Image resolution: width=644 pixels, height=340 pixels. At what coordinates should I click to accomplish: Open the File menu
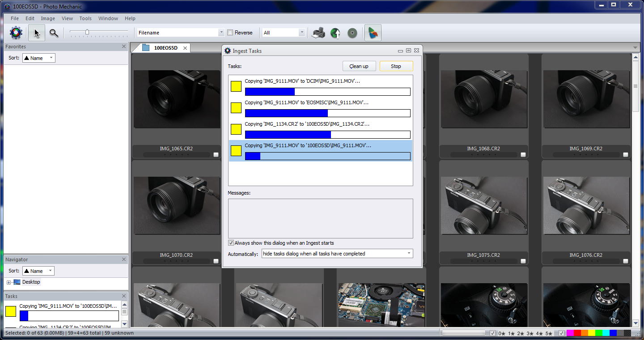click(15, 18)
